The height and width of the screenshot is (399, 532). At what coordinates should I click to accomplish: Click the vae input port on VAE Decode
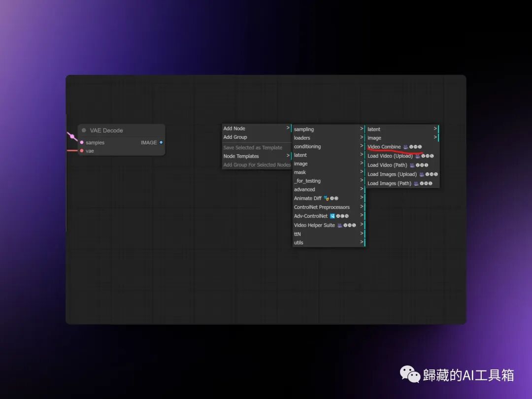click(82, 151)
